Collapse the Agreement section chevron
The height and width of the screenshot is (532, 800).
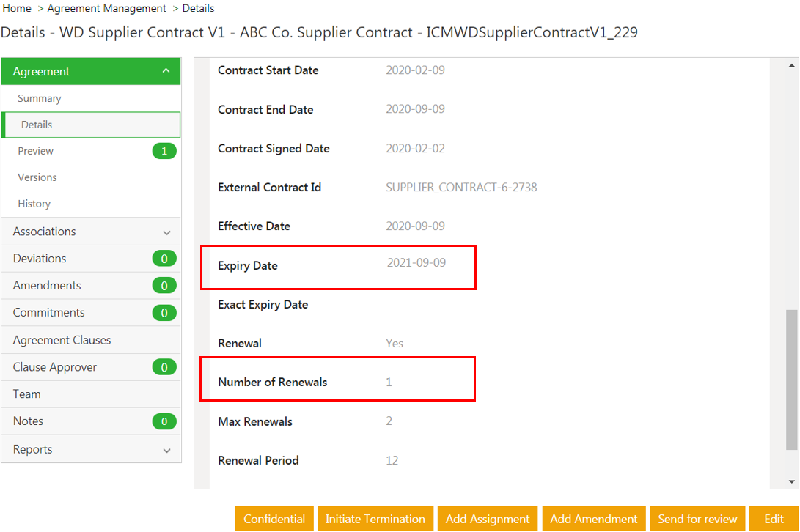pyautogui.click(x=166, y=71)
